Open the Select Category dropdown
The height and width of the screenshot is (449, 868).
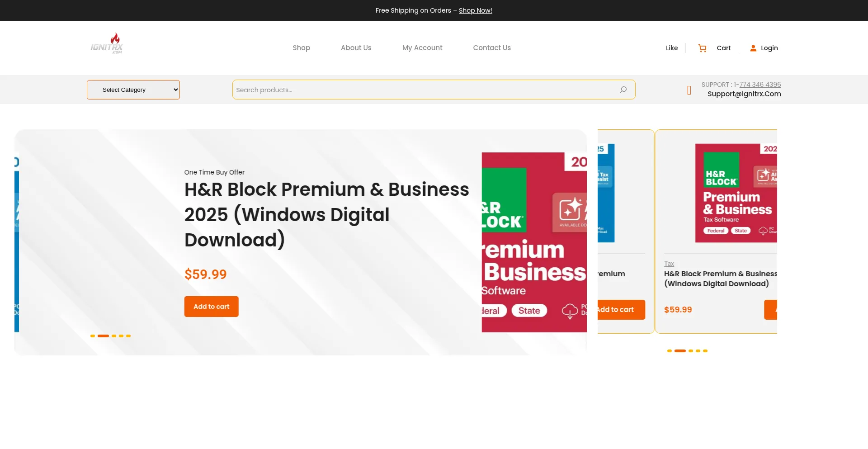coord(133,90)
